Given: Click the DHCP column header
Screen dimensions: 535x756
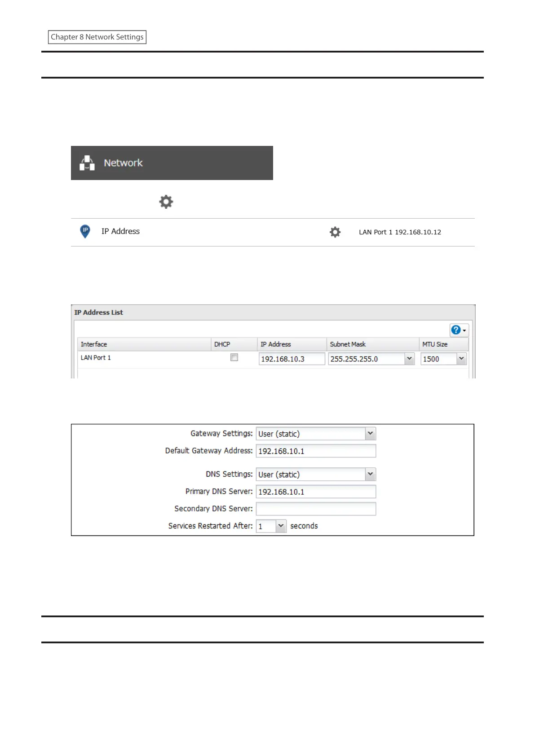Looking at the screenshot, I should coord(234,344).
